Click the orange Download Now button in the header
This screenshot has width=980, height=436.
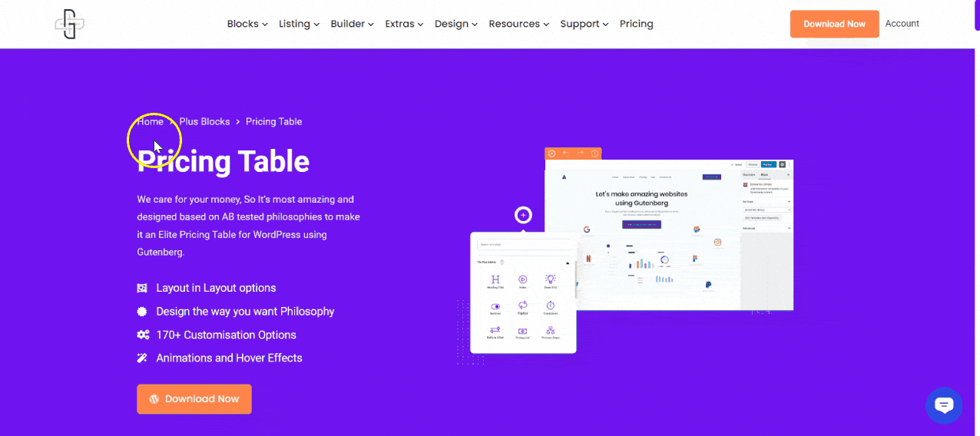(834, 24)
